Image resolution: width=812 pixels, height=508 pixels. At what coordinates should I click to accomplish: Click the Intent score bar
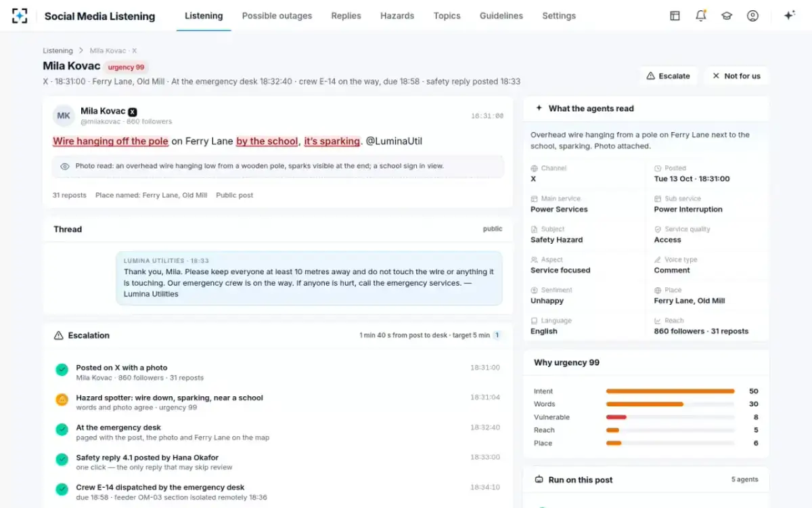(x=670, y=391)
